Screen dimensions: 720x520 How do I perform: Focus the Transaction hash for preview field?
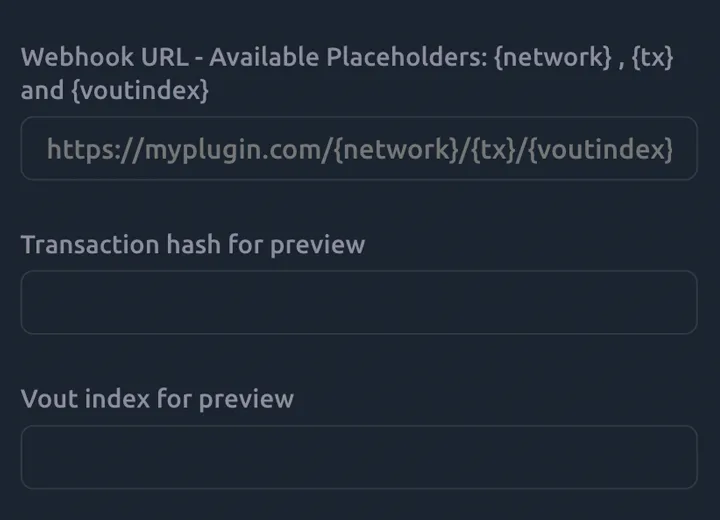click(358, 302)
